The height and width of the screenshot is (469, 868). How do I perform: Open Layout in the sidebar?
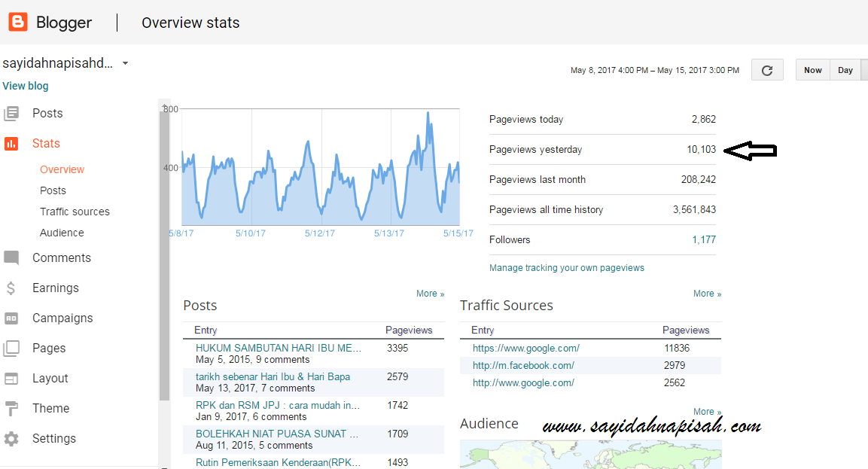click(x=50, y=379)
